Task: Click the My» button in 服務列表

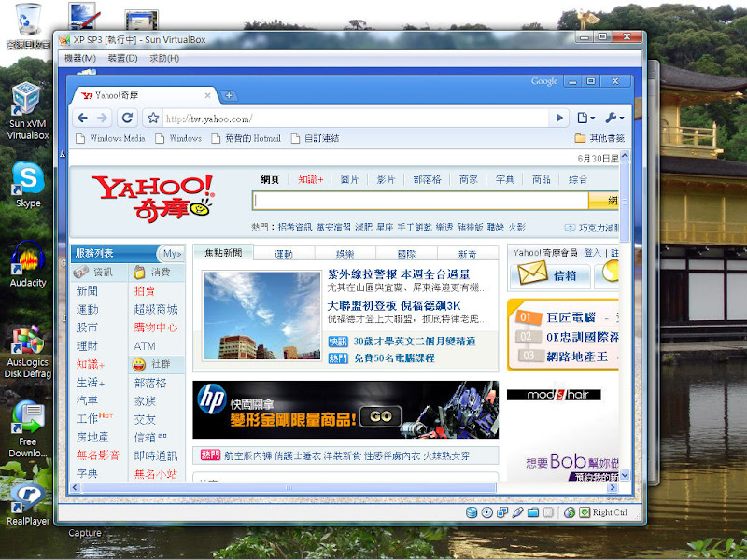Action: 172,253
